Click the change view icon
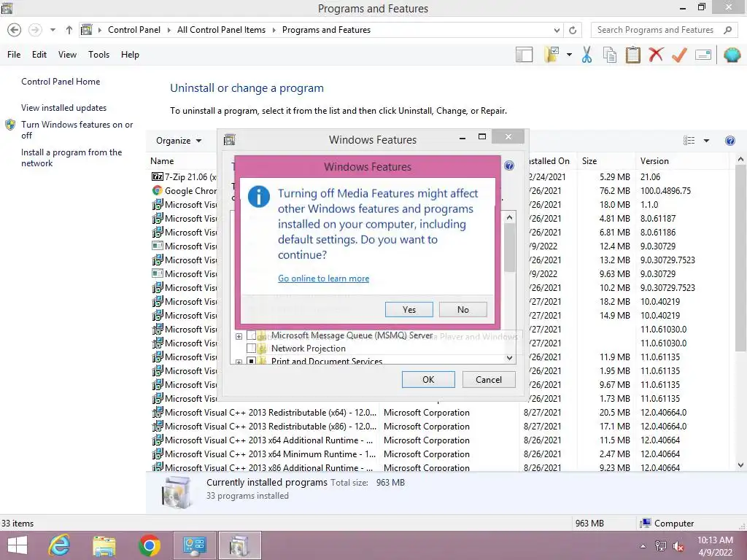747x560 pixels. pyautogui.click(x=689, y=141)
